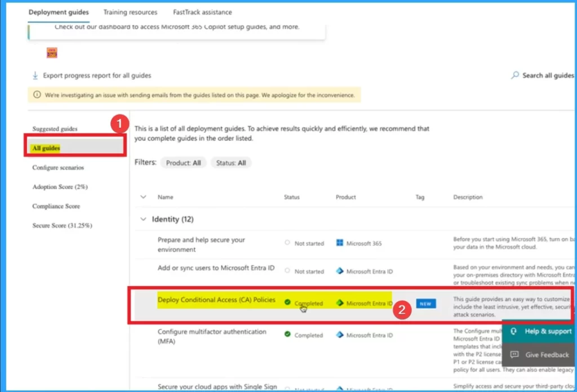Click the info icon in the yellow notice banner
The height and width of the screenshot is (392, 577).
(x=37, y=95)
